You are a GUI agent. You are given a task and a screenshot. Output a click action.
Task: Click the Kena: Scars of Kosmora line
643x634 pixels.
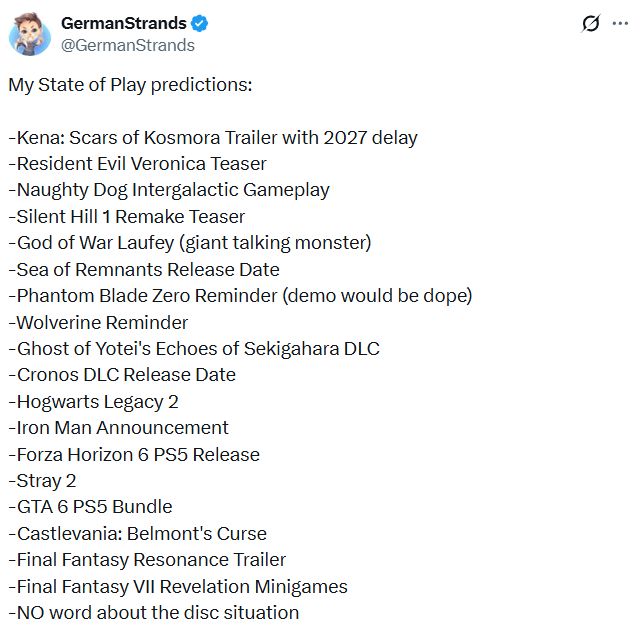(213, 138)
